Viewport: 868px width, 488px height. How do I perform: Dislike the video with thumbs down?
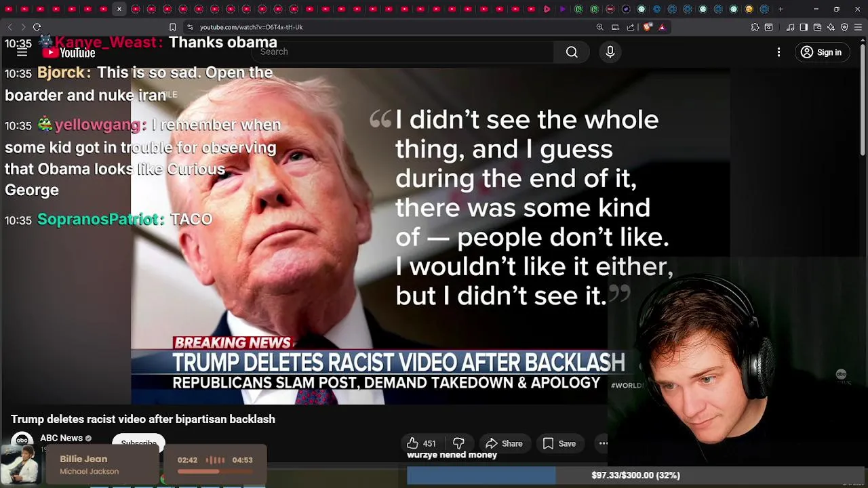point(458,443)
